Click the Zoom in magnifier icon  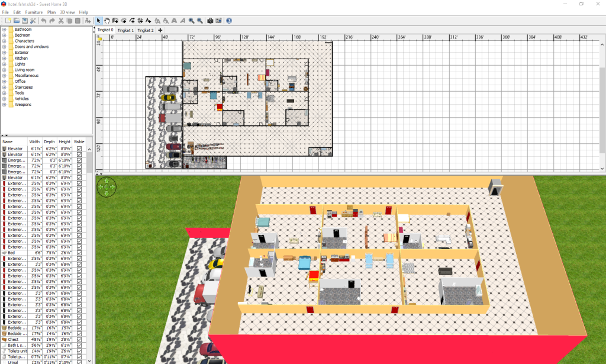pyautogui.click(x=191, y=21)
